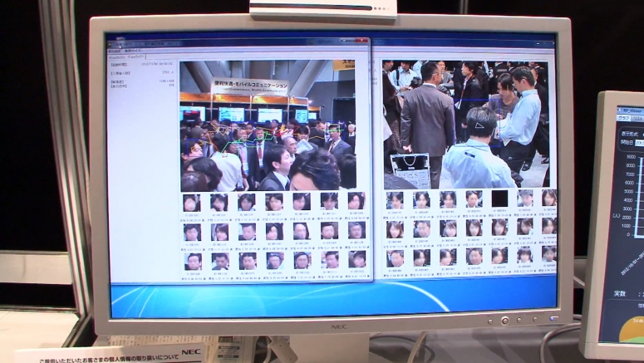Switch to リスト tab in RP_Viewer window
The width and height of the screenshot is (644, 363).
point(637,119)
